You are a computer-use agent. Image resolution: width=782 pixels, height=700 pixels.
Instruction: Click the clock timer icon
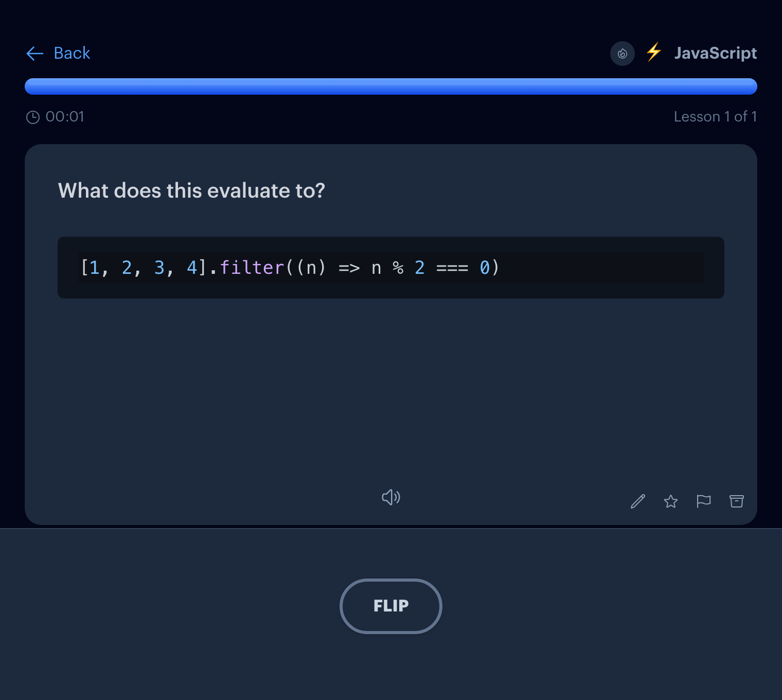[33, 117]
